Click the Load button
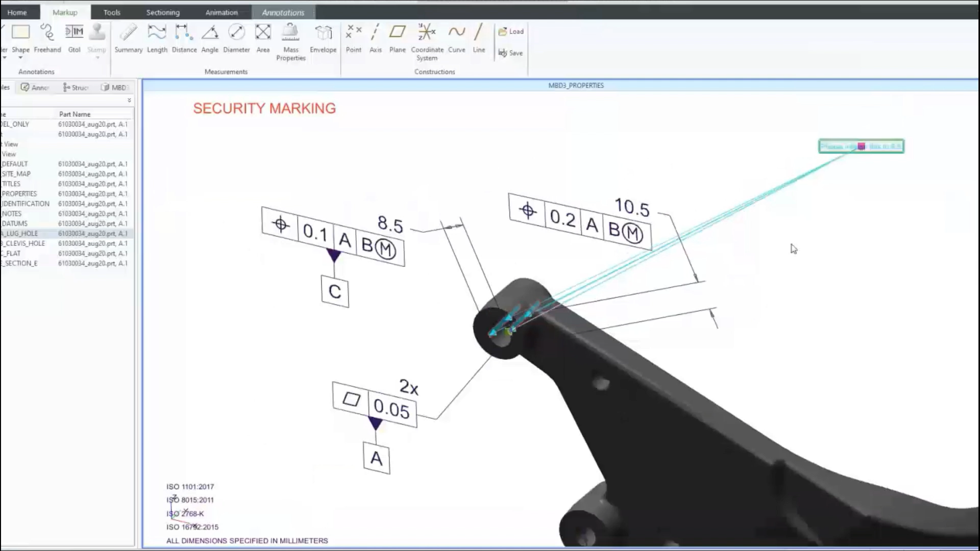 511,31
